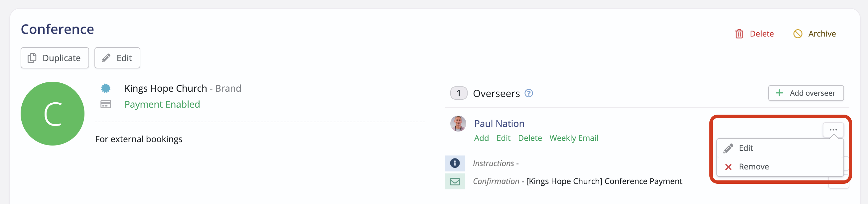Viewport: 868px width, 204px height.
Task: Click the green C avatar circle
Action: (x=52, y=113)
